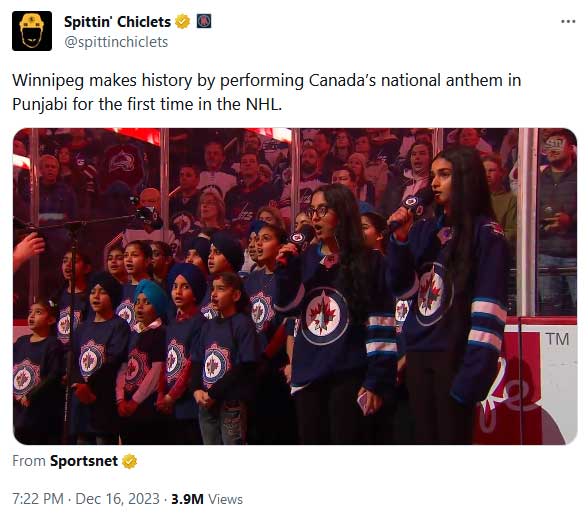The width and height of the screenshot is (588, 524).
Task: Open the Sportsnet source link
Action: [84, 461]
